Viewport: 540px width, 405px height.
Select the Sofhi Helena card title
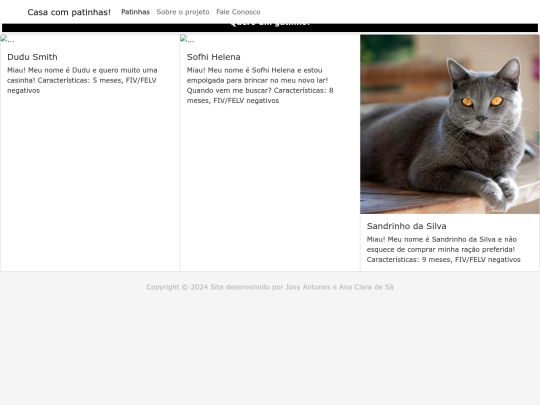point(214,57)
